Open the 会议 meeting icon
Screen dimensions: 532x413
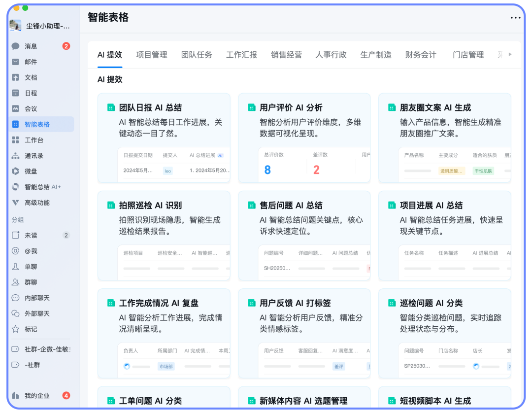point(16,109)
